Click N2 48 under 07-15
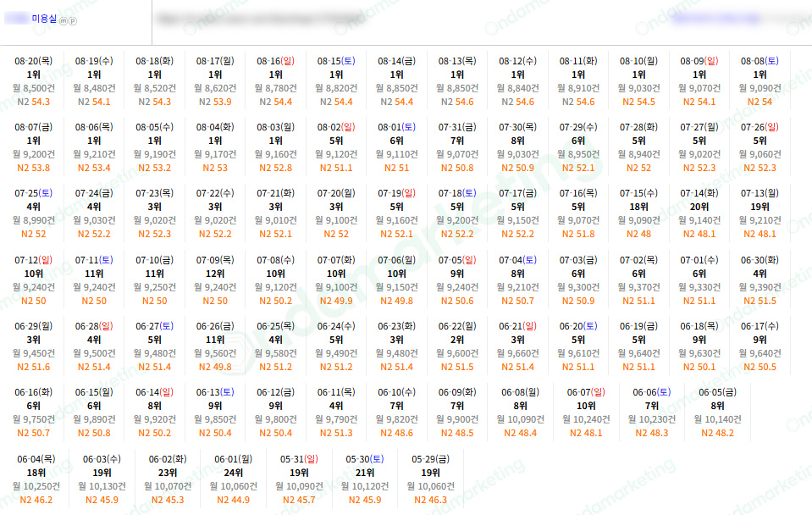The height and width of the screenshot is (515, 812). click(x=639, y=234)
